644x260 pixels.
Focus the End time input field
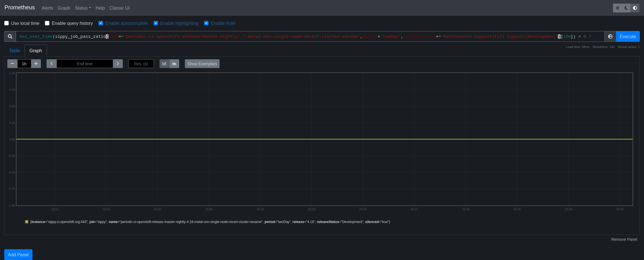click(85, 64)
